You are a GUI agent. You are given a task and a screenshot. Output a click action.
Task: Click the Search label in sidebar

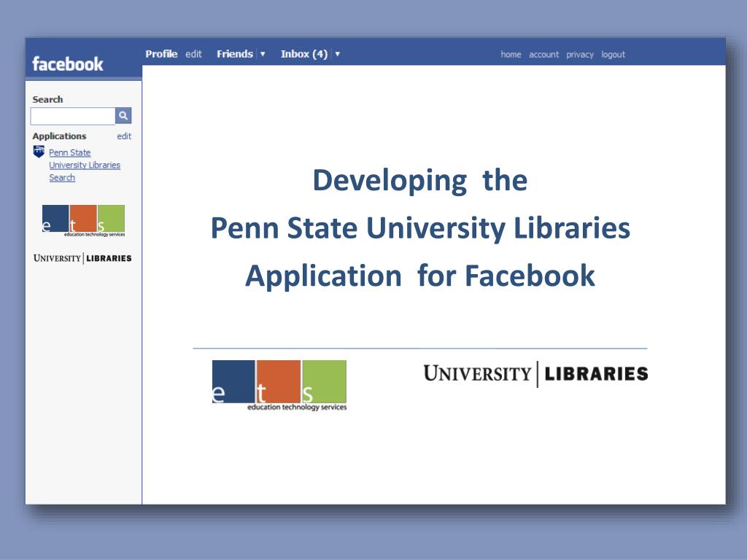tap(47, 99)
